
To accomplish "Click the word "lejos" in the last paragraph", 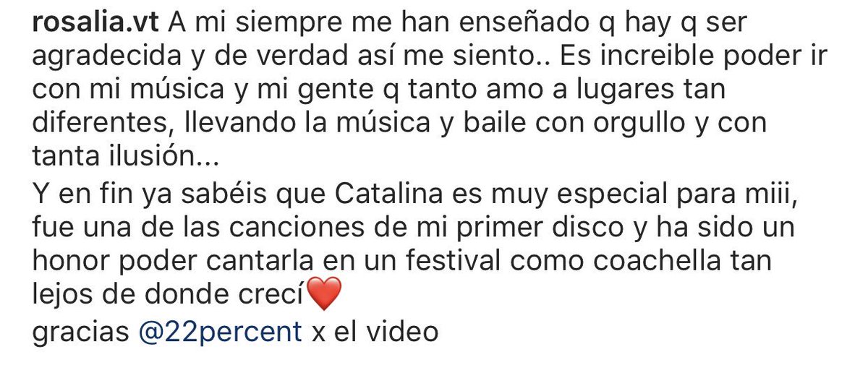I will click(56, 296).
